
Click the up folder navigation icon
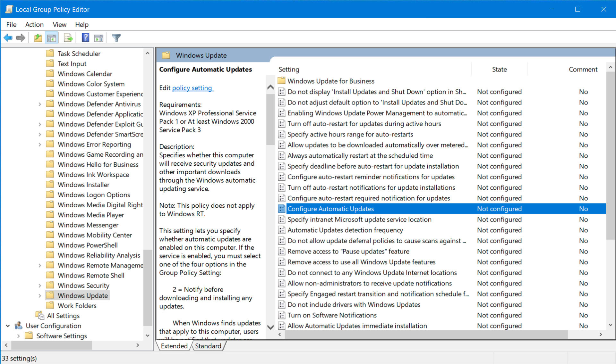(38, 38)
